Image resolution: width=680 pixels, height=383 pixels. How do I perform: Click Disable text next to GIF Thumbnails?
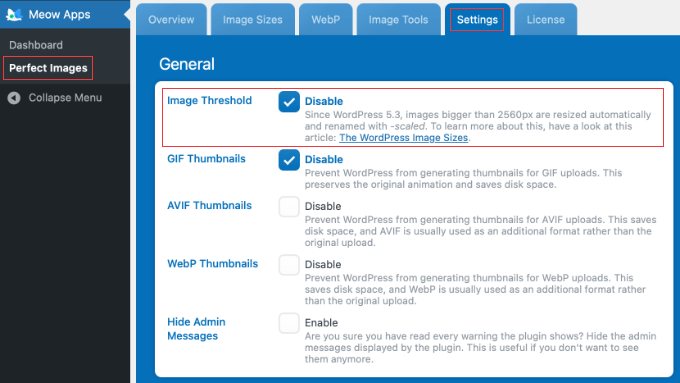(x=324, y=159)
